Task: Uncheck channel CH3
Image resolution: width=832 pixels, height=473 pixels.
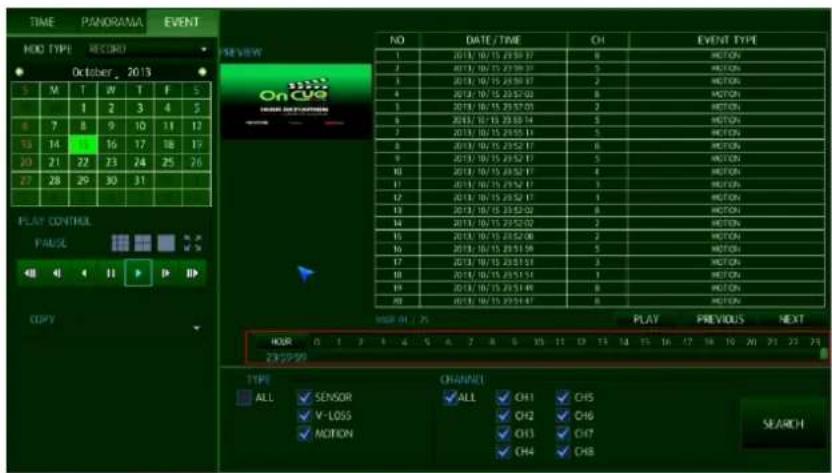Action: [503, 434]
